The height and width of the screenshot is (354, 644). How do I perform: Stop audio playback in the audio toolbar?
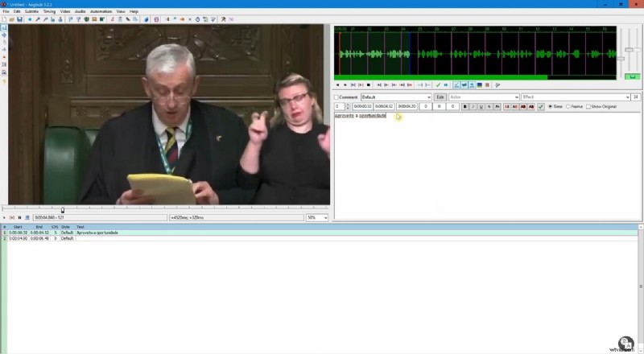pos(369,84)
